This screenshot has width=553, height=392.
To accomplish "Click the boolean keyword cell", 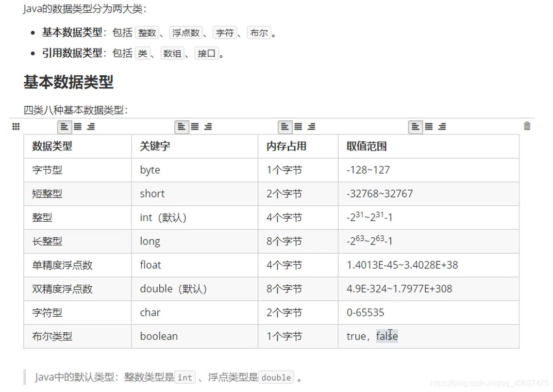I will point(195,336).
